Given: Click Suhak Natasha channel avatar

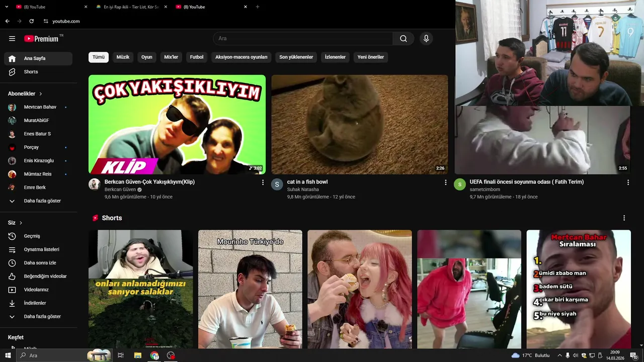Looking at the screenshot, I should (277, 184).
